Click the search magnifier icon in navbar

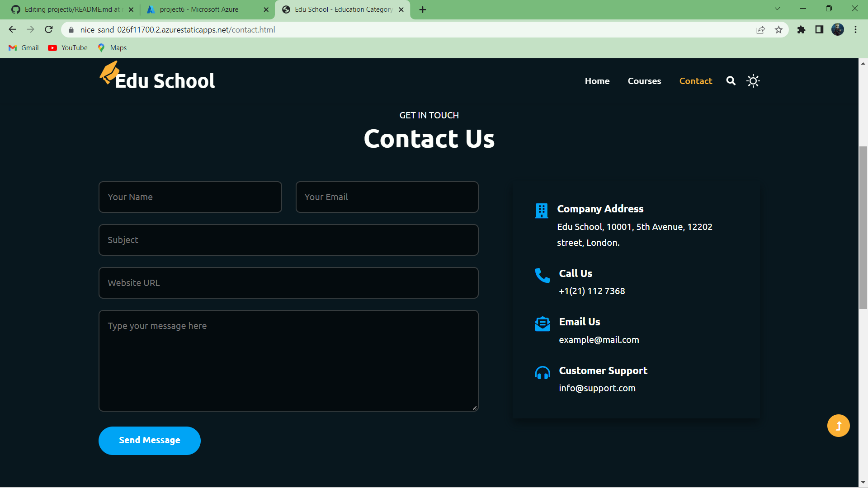731,81
